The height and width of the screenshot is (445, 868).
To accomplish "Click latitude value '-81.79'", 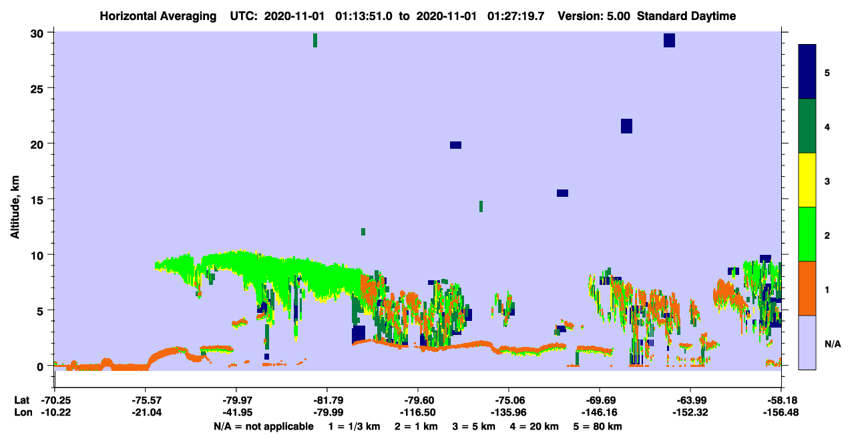I will [327, 400].
